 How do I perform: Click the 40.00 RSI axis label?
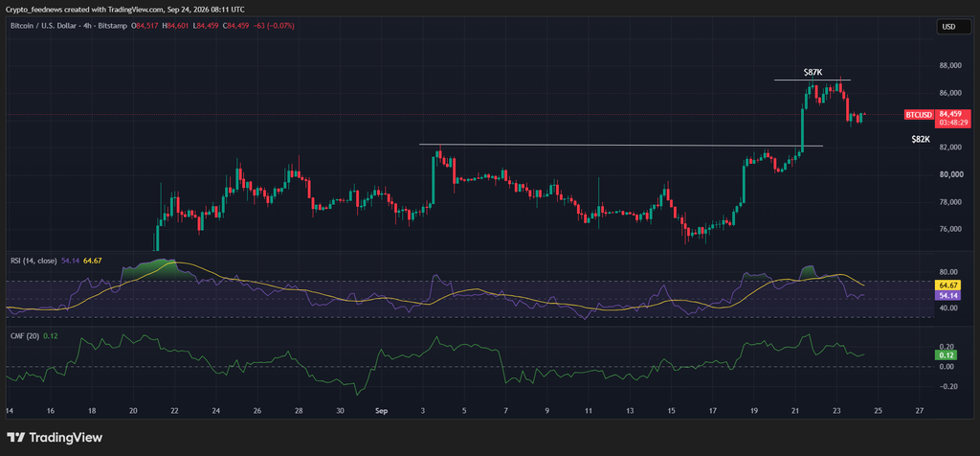[x=947, y=308]
